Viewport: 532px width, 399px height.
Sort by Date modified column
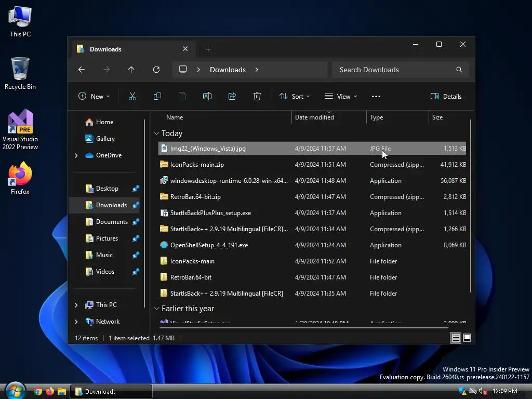point(314,117)
